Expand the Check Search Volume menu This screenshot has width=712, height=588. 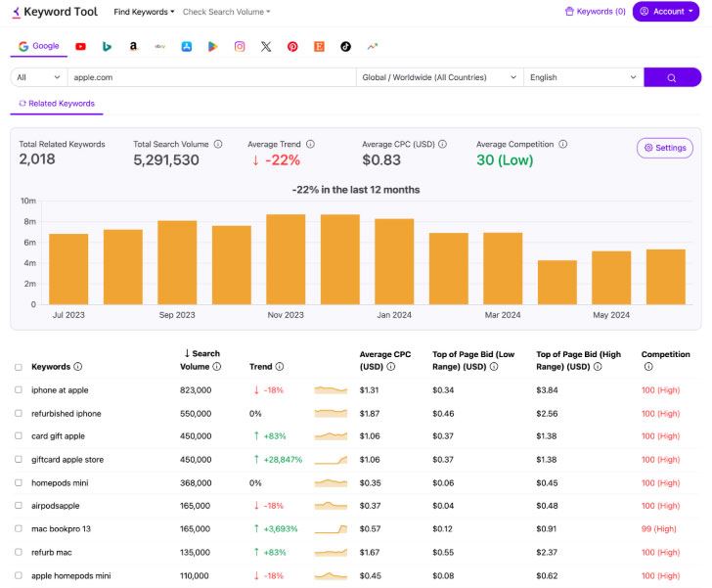[x=226, y=12]
